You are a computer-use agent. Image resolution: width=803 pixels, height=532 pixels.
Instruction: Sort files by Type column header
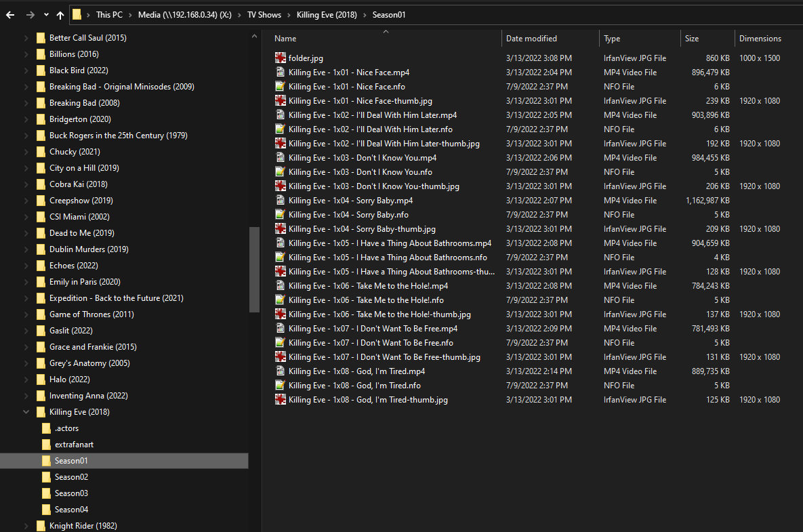[x=611, y=39]
